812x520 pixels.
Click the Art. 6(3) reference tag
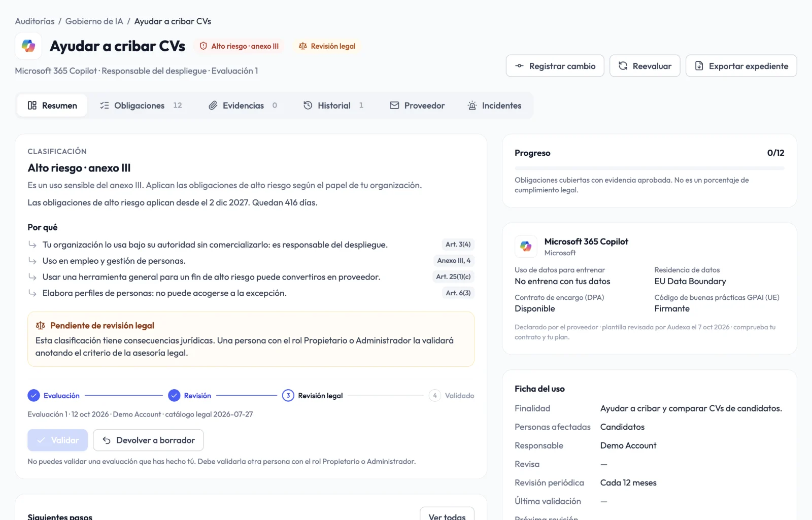(x=458, y=293)
